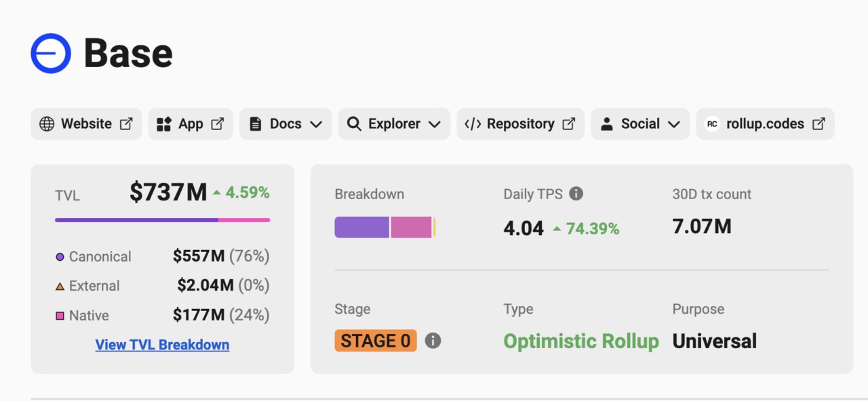
Task: Click the blue Base logo icon
Action: tap(51, 53)
